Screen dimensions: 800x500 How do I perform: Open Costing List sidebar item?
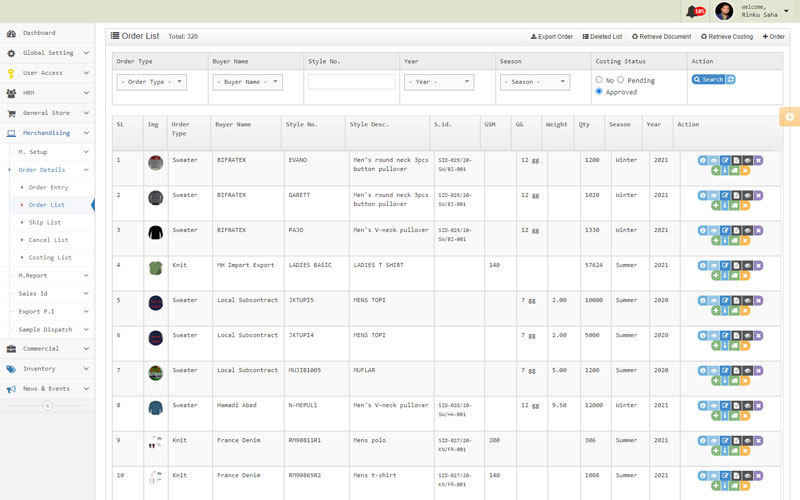point(50,258)
